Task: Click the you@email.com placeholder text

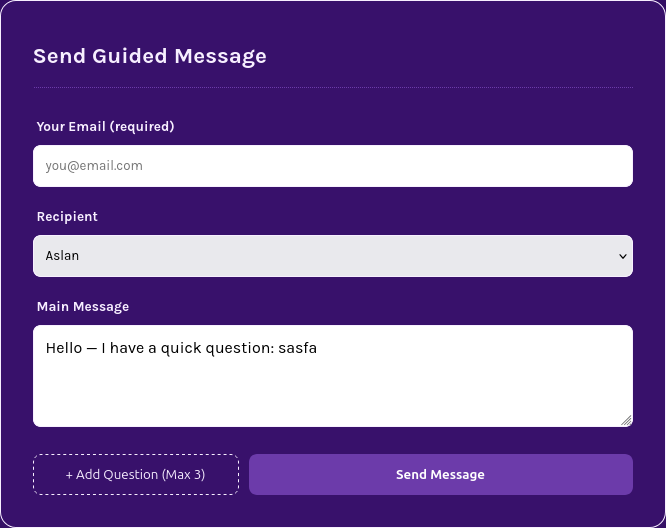Action: coord(94,166)
